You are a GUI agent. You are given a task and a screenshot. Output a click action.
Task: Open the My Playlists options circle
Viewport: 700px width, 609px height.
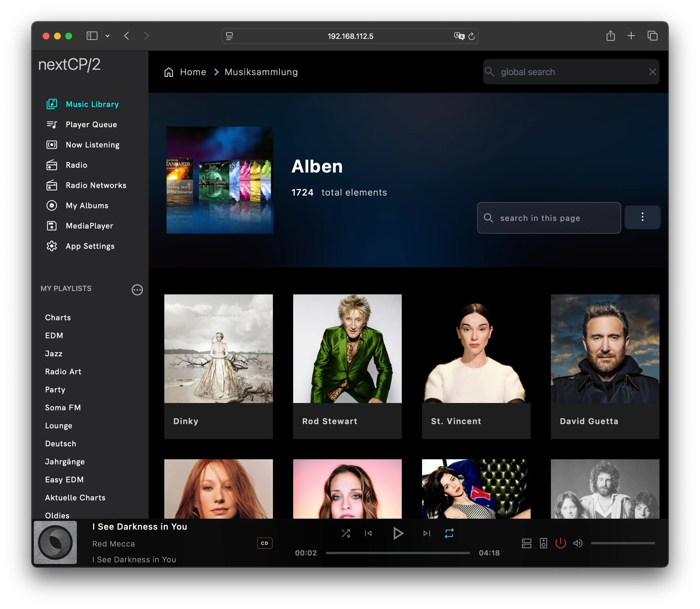coord(137,290)
